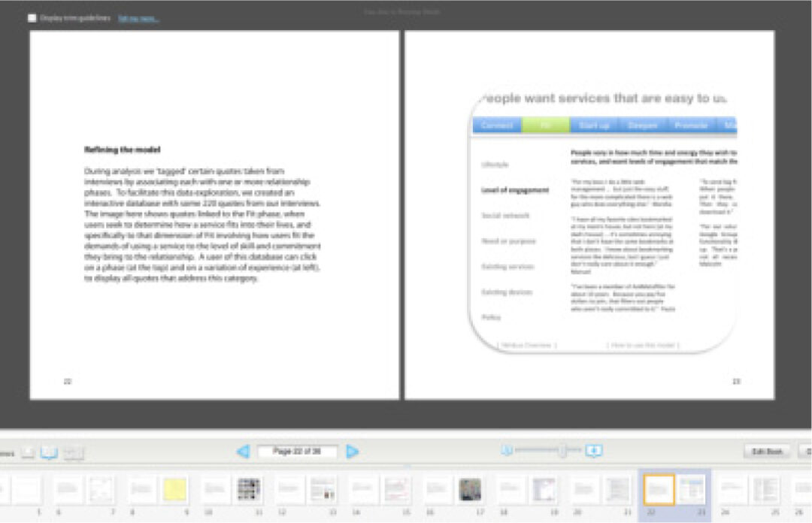Open page 14 thumbnail
The height and width of the screenshot is (523, 812).
click(362, 489)
